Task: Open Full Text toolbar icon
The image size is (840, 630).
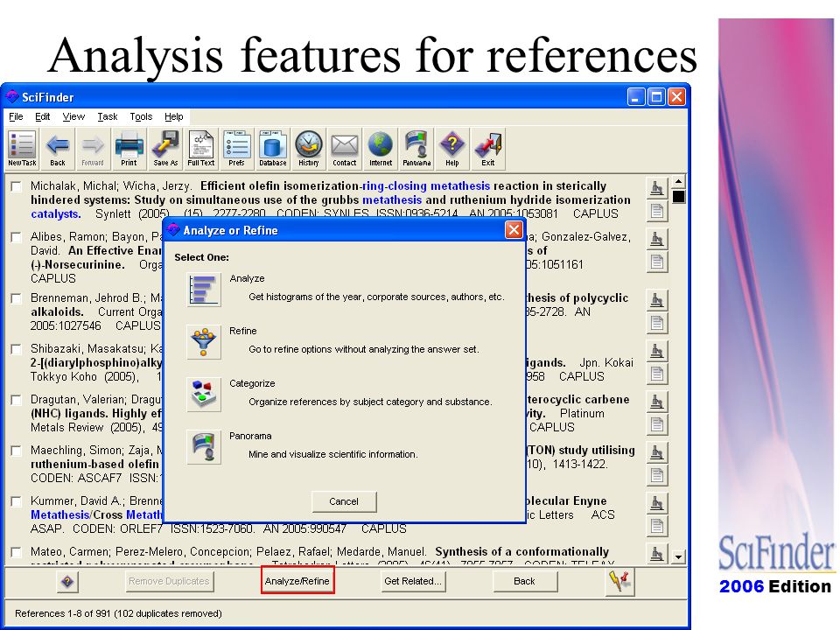Action: pyautogui.click(x=201, y=149)
